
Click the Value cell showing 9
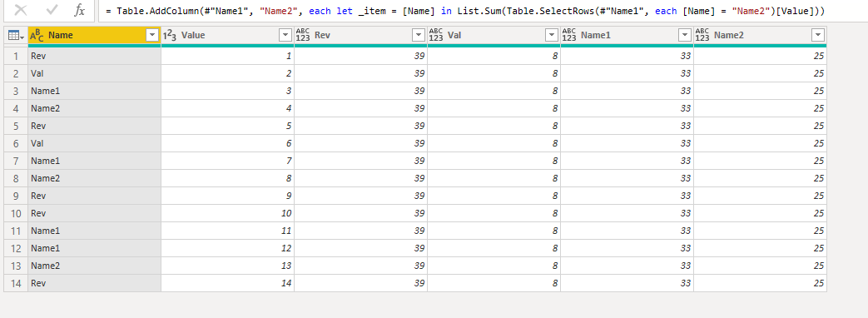point(227,196)
